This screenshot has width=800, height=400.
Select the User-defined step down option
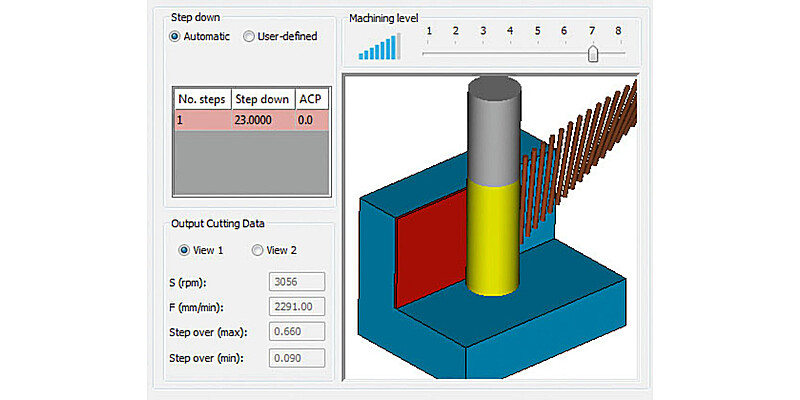(x=249, y=37)
